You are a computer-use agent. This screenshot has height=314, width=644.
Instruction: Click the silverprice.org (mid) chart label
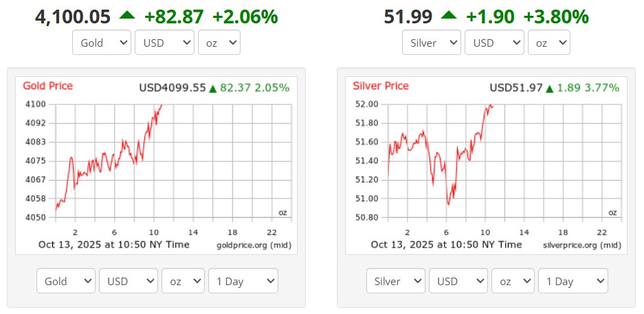pos(581,245)
